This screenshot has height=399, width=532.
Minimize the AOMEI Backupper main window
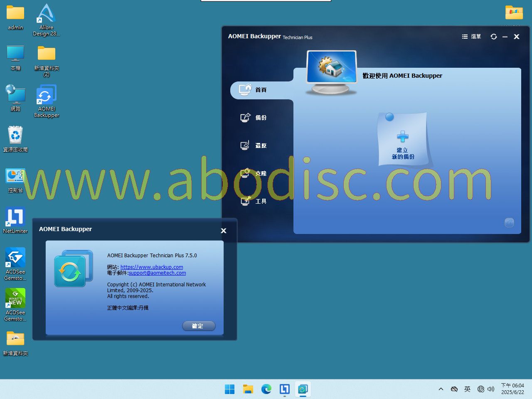(x=505, y=37)
